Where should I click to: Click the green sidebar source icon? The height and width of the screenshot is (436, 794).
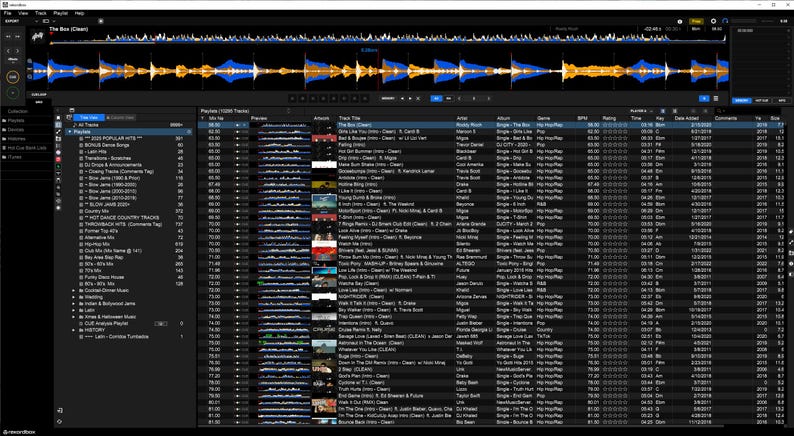pos(59,166)
